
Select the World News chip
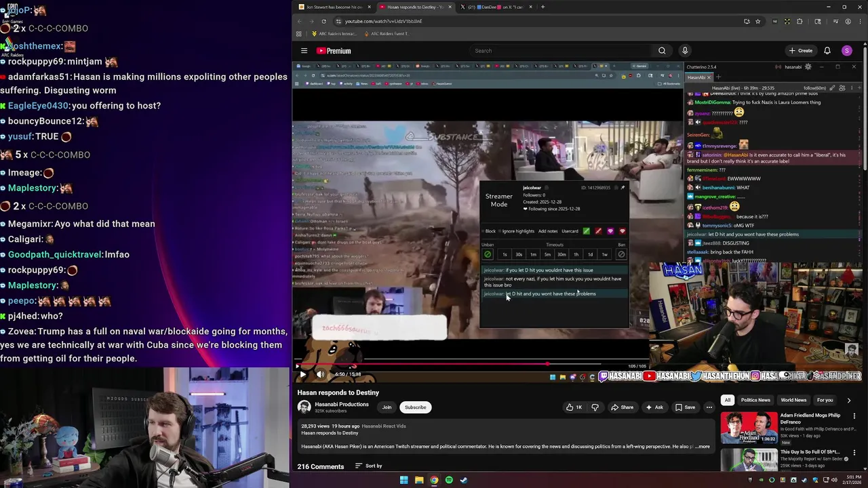(x=793, y=400)
